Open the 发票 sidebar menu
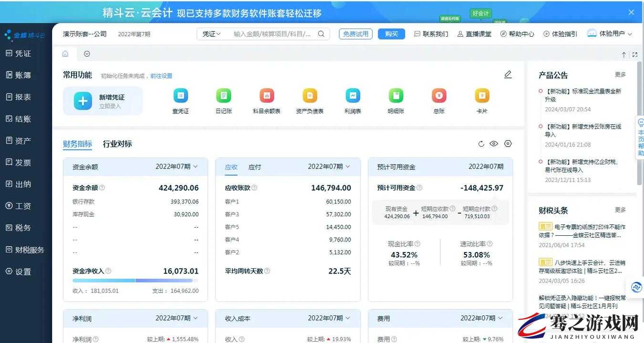The height and width of the screenshot is (343, 644). pyautogui.click(x=19, y=162)
